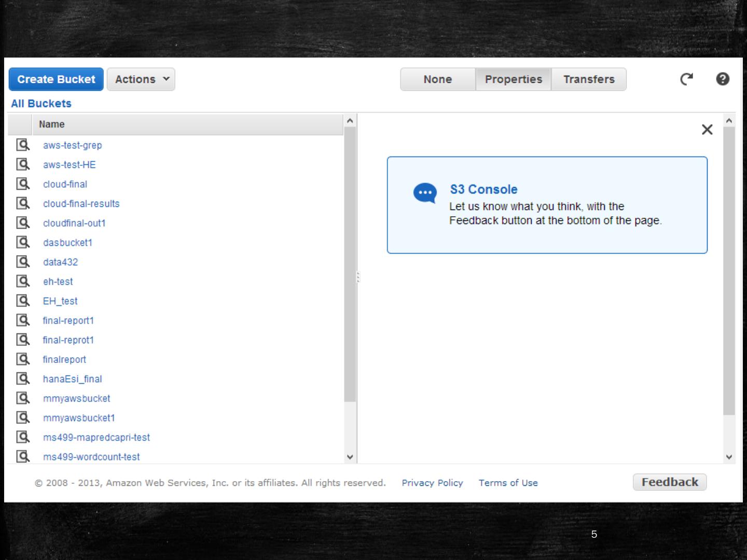The width and height of the screenshot is (747, 560).
Task: Switch to the None view tab
Action: coord(437,79)
